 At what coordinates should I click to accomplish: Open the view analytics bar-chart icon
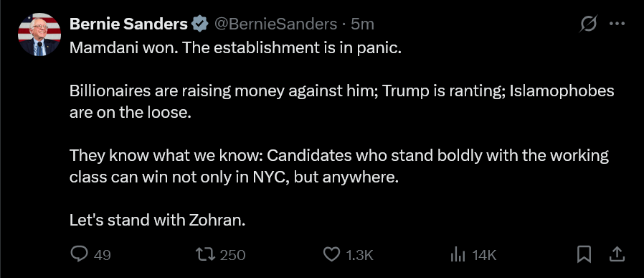pos(458,255)
